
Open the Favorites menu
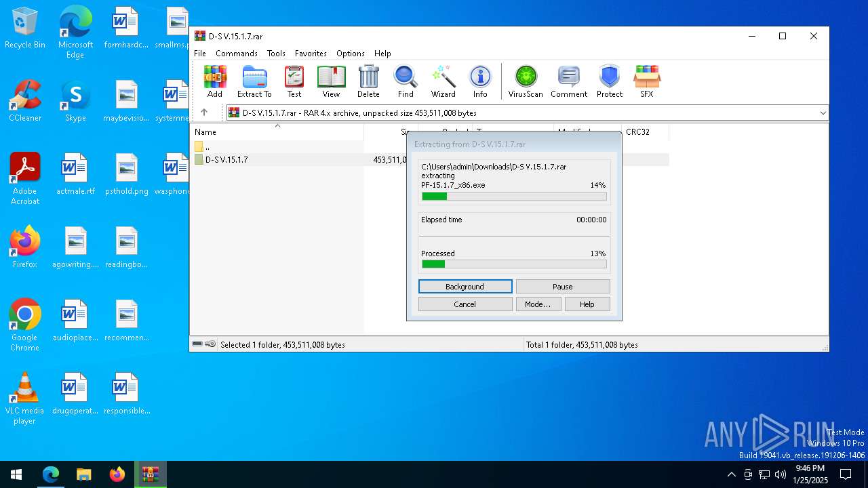pos(311,54)
